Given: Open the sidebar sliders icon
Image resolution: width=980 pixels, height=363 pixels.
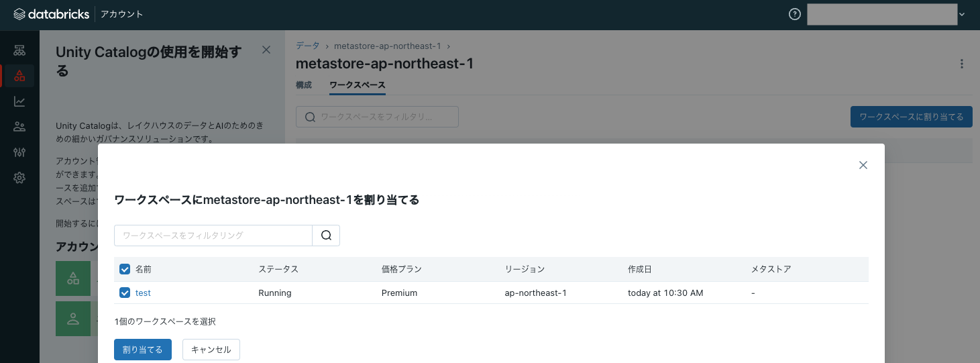Looking at the screenshot, I should click(x=19, y=152).
